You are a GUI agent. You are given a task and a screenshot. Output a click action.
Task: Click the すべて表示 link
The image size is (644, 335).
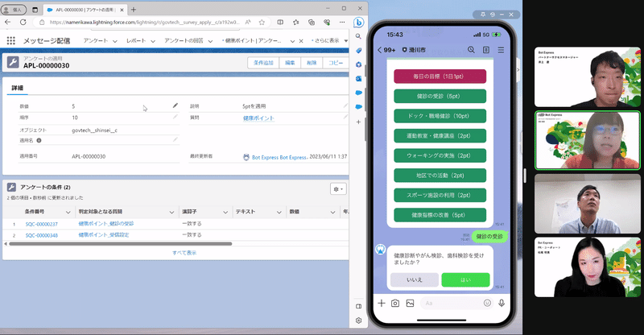[x=184, y=253]
